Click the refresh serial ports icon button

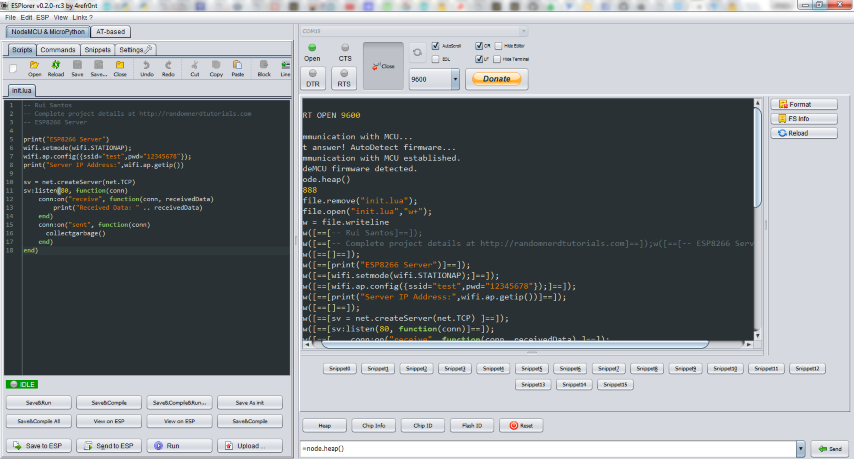click(417, 52)
